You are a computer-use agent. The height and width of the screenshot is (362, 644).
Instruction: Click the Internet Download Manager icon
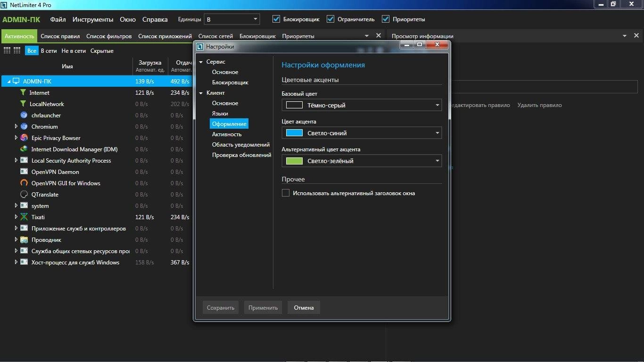pos(24,149)
